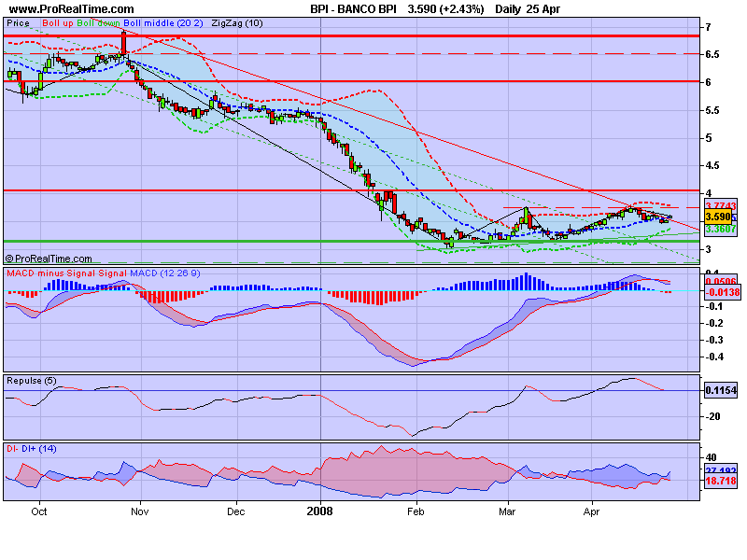
Task: Click the 'BPI - BANCO BPI' chart title
Action: pos(359,8)
